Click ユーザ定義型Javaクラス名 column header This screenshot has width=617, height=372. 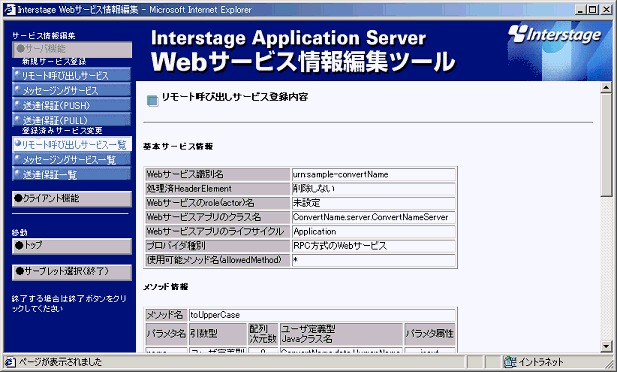coord(341,334)
